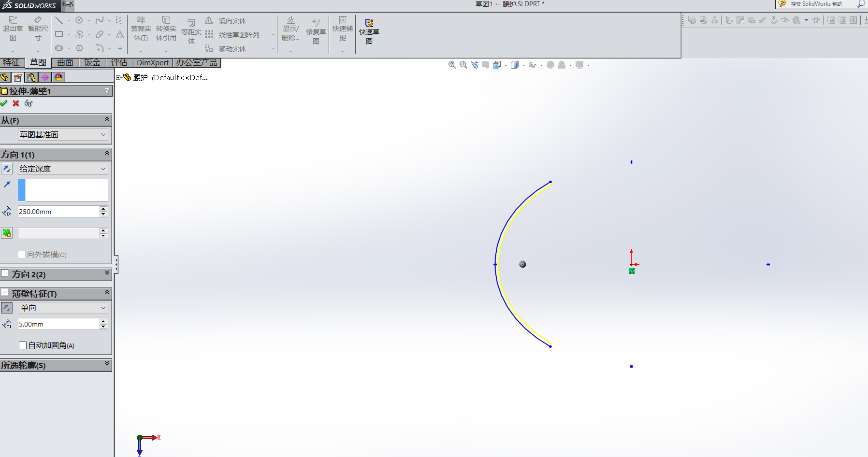
Task: Cancel the extrude with red X
Action: point(16,103)
